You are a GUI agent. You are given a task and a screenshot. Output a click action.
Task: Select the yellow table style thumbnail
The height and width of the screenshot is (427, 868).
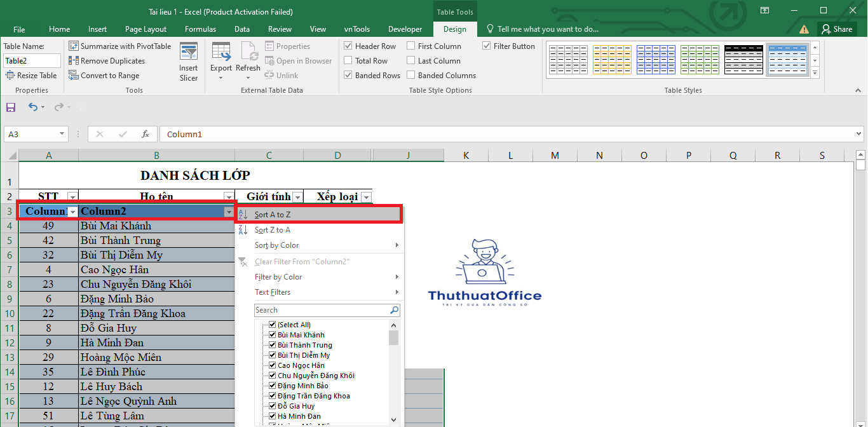pyautogui.click(x=612, y=60)
